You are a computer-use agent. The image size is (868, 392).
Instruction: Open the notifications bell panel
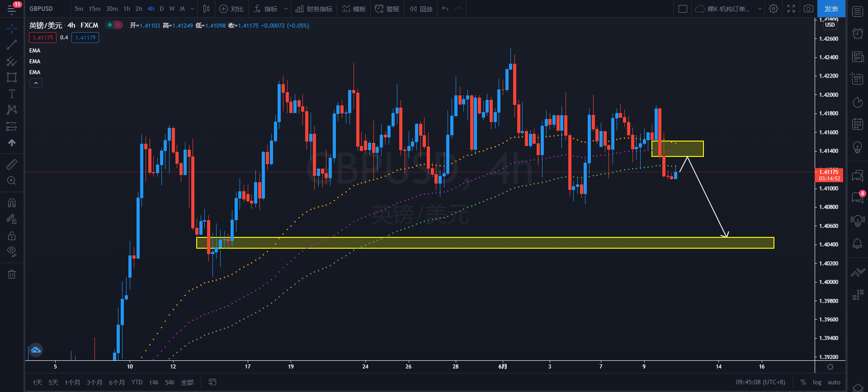coord(858,243)
